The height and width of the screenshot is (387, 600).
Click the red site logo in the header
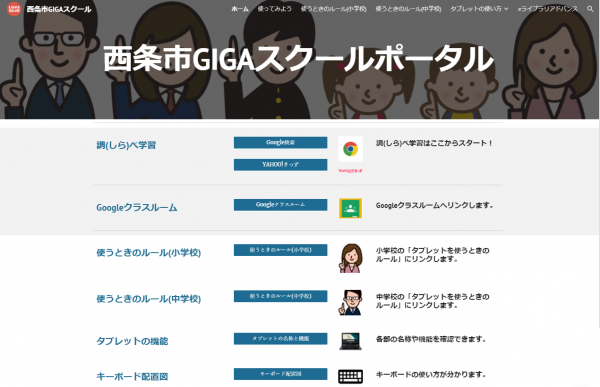coord(14,8)
